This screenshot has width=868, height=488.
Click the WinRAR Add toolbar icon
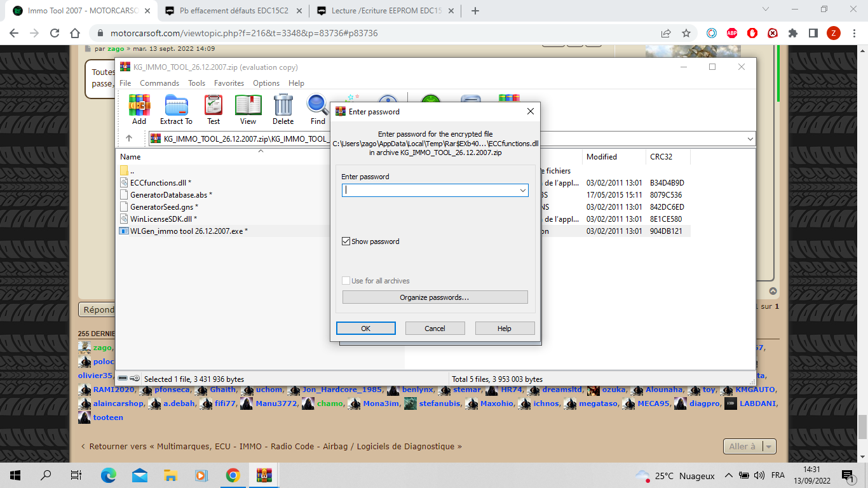click(x=139, y=109)
